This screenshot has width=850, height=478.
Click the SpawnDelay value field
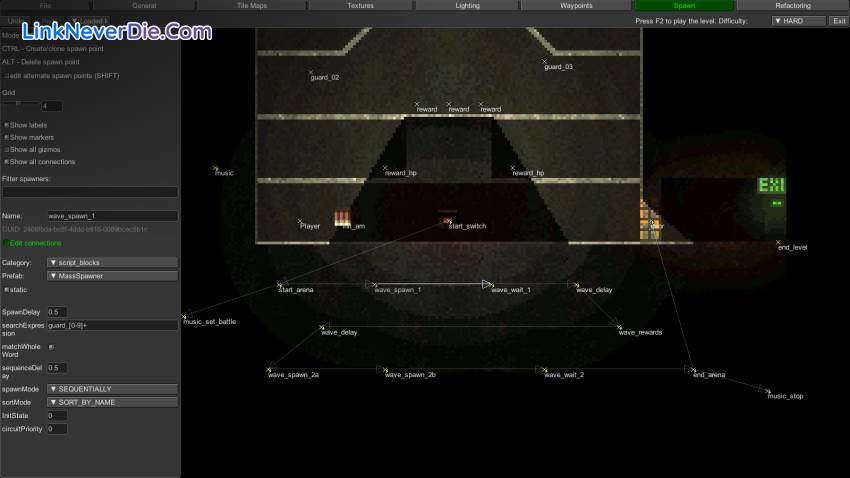(x=57, y=312)
